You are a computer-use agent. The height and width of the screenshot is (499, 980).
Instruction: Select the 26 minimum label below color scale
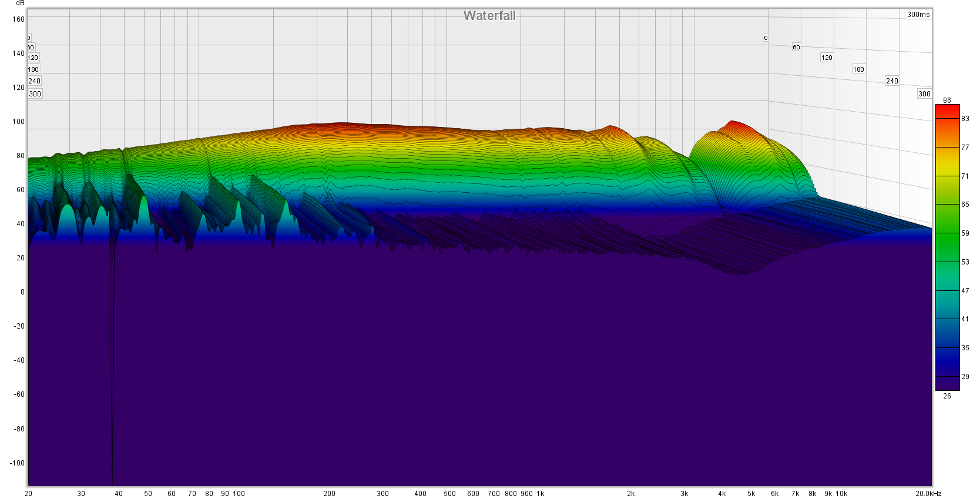pos(947,396)
